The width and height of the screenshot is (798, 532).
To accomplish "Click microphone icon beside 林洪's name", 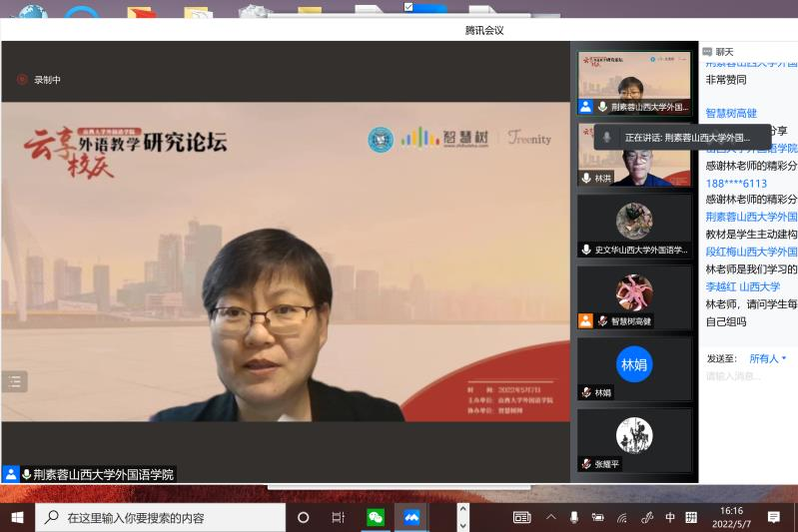I will [586, 178].
